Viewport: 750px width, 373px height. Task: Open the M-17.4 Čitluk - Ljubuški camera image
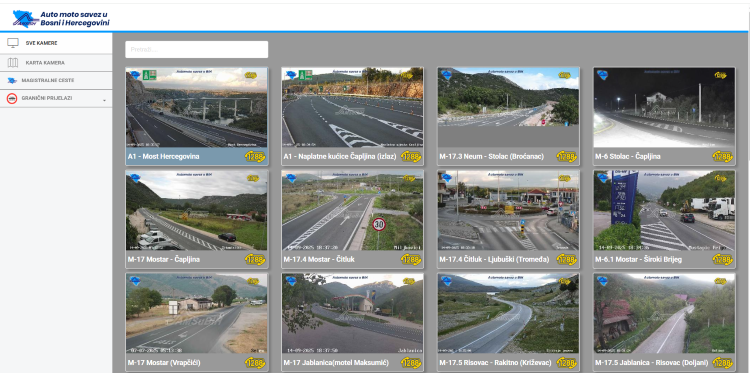click(508, 210)
